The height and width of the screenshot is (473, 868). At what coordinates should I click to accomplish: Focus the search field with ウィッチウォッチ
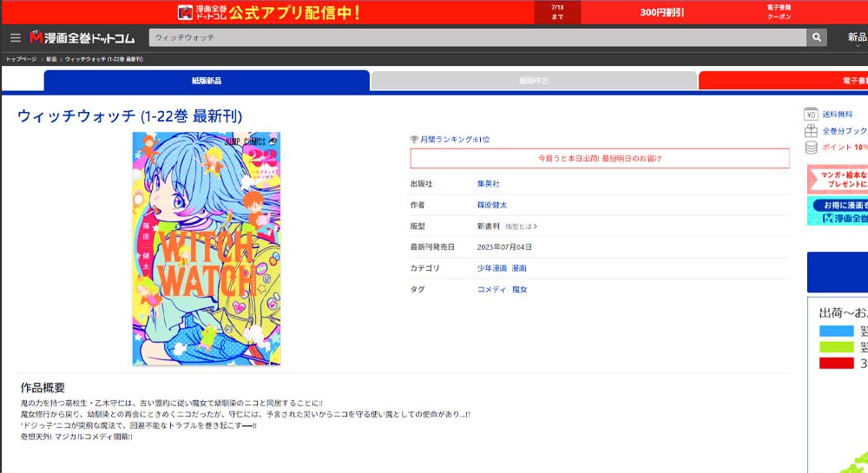(477, 37)
